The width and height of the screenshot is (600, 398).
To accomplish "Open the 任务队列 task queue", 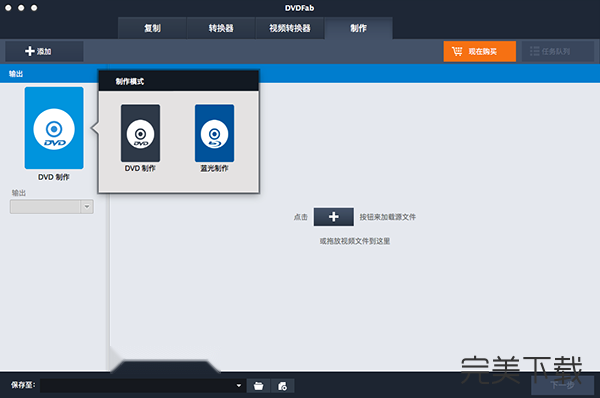I will tap(558, 51).
